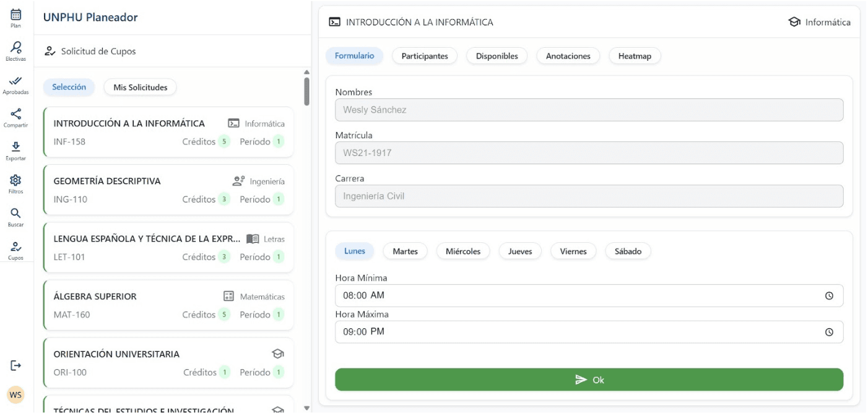This screenshot has height=415, width=868.
Task: Open the Plan calendar icon in sidebar
Action: [x=15, y=15]
